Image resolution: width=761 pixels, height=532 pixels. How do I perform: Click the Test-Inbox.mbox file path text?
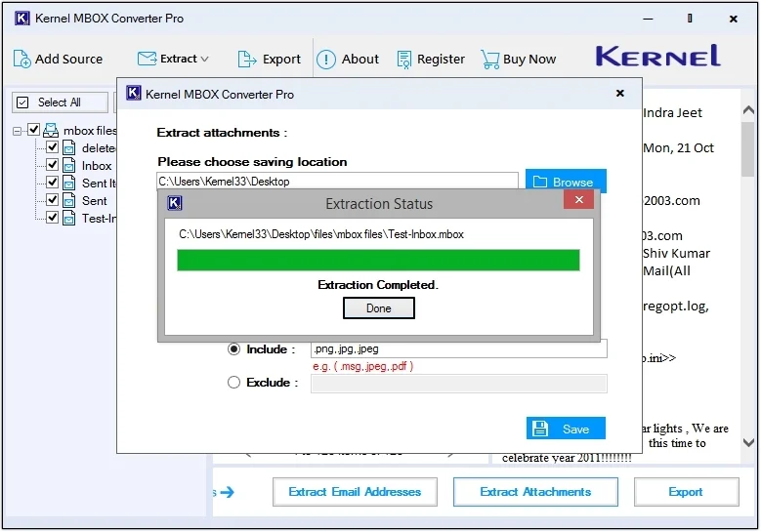(x=321, y=234)
